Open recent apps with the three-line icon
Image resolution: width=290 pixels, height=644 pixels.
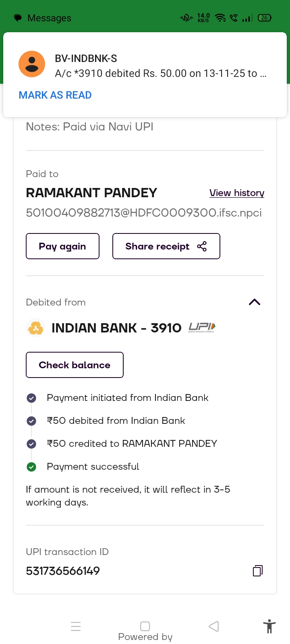coord(76,626)
